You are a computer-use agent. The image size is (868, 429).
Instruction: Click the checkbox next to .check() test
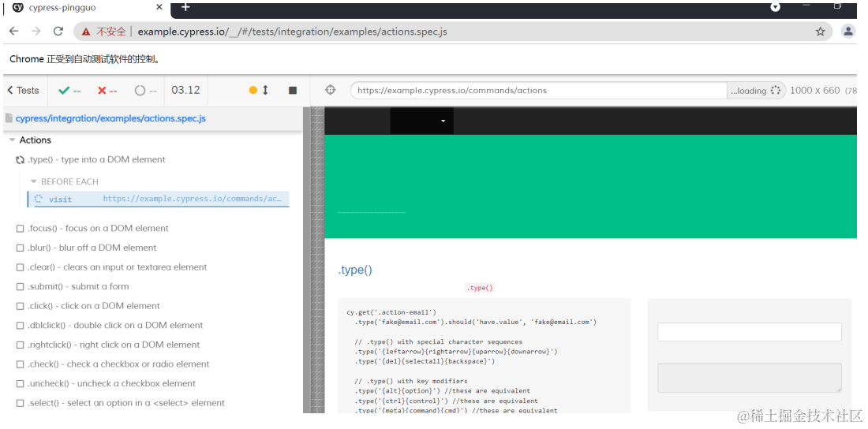point(20,364)
